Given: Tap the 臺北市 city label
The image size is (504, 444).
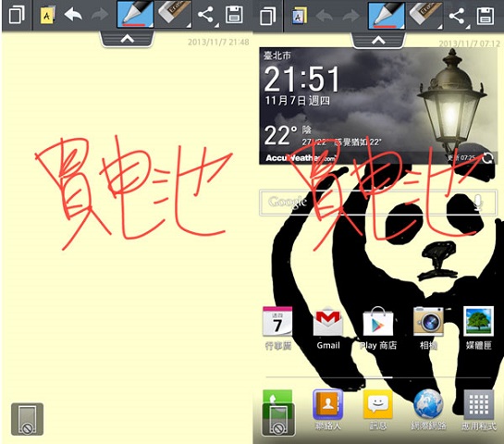Looking at the screenshot, I should (277, 55).
